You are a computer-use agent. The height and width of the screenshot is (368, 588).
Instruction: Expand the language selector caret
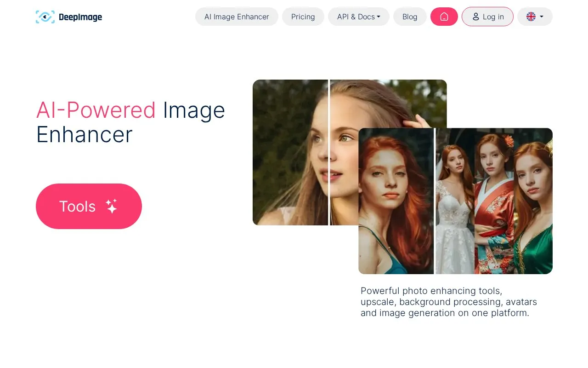pos(542,17)
